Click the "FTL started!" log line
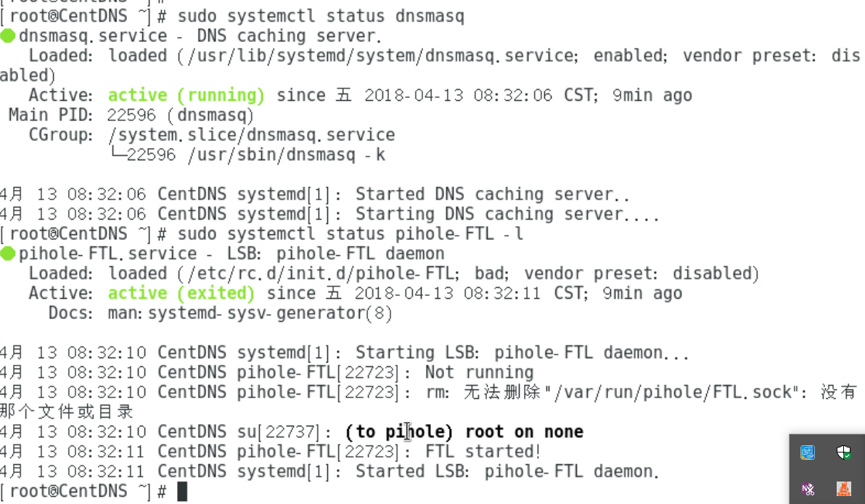The image size is (865, 504). click(x=483, y=452)
